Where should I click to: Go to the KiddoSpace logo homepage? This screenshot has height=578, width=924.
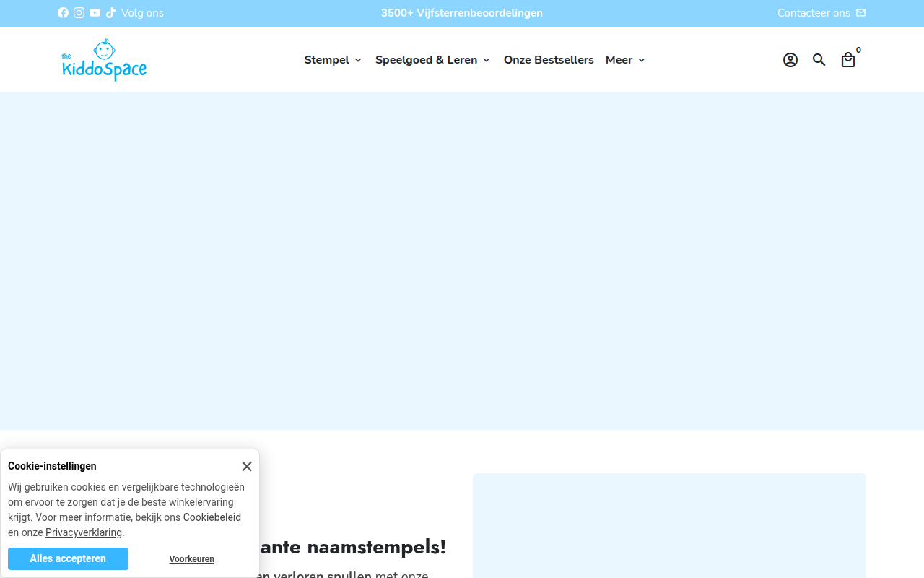tap(104, 60)
